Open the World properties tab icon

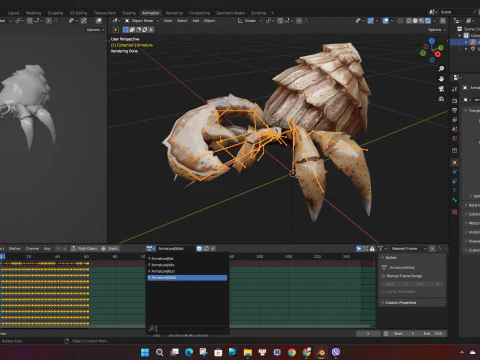coord(455,138)
